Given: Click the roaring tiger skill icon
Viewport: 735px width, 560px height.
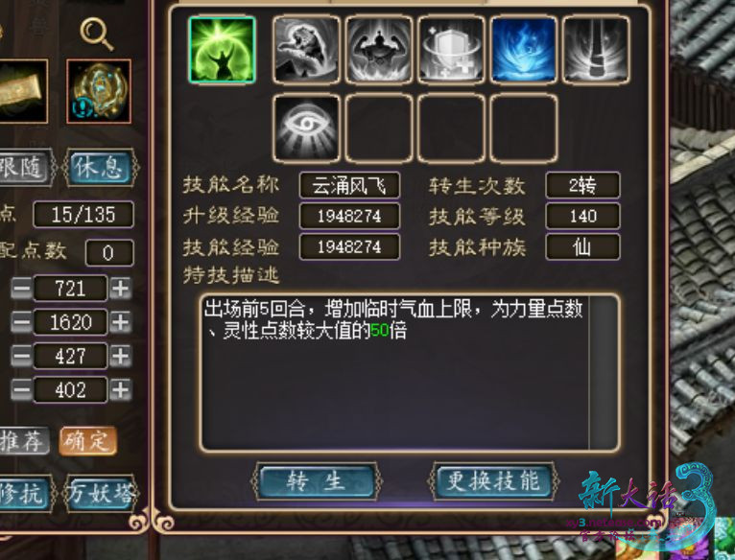Looking at the screenshot, I should tap(306, 50).
